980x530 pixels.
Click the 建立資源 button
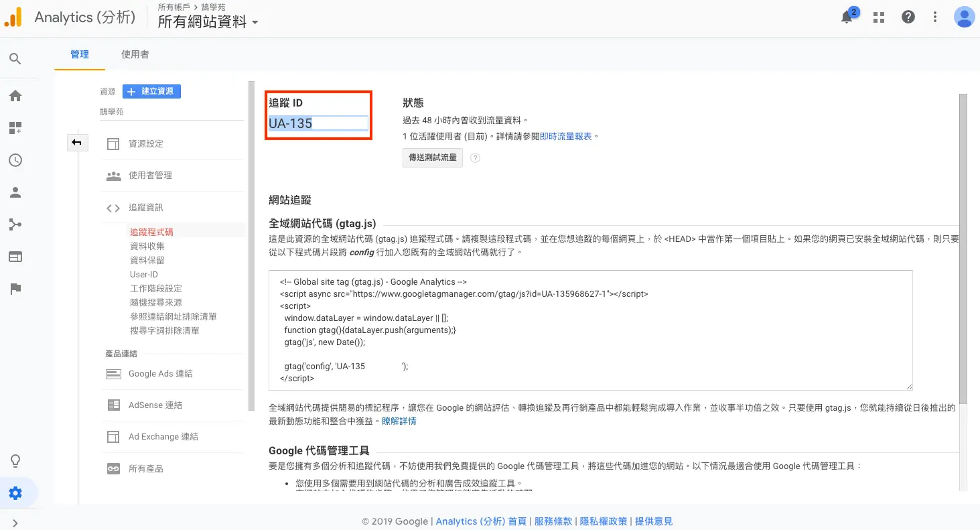point(151,91)
